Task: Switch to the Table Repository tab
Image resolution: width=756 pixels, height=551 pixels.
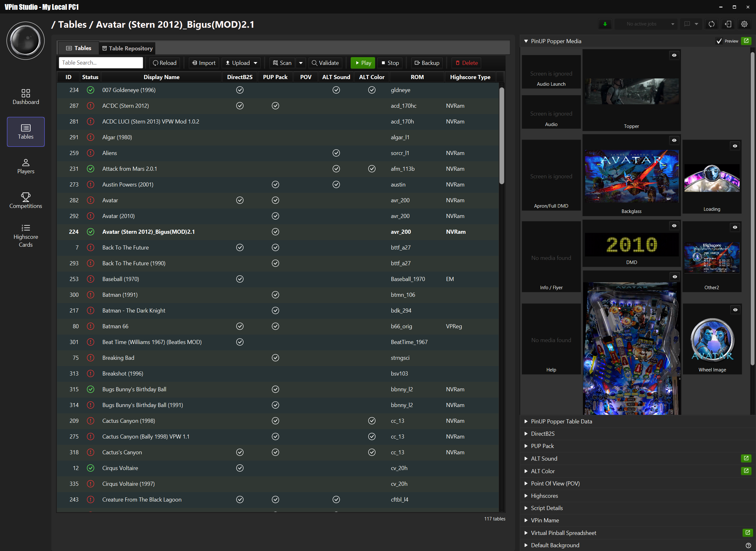Action: point(127,49)
